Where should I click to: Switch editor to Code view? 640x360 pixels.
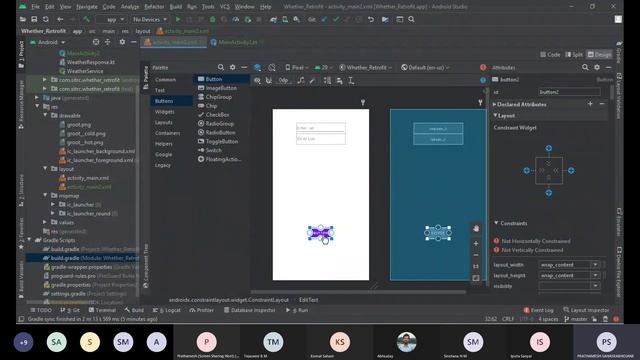550,55
